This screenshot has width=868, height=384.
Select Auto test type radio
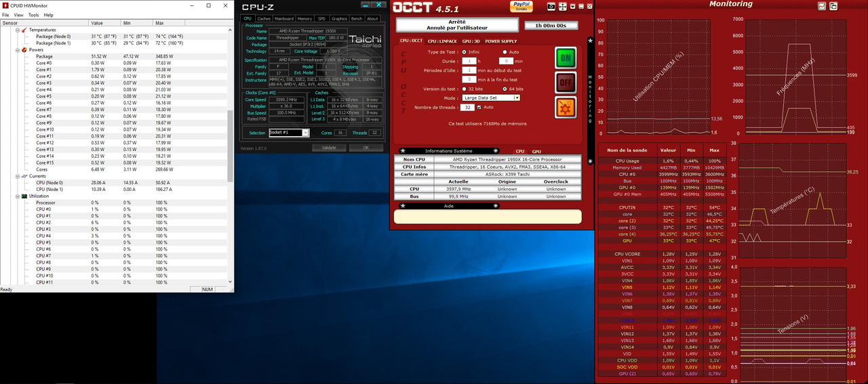(x=505, y=52)
